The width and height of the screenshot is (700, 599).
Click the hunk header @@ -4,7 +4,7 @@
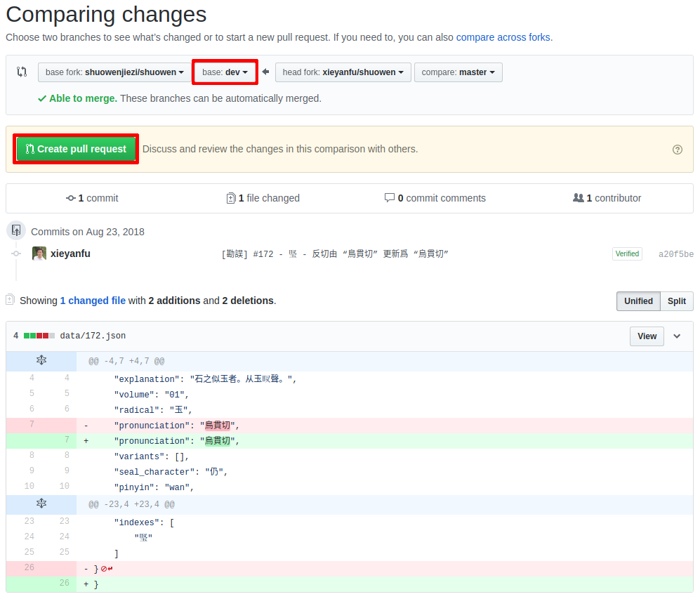point(126,361)
